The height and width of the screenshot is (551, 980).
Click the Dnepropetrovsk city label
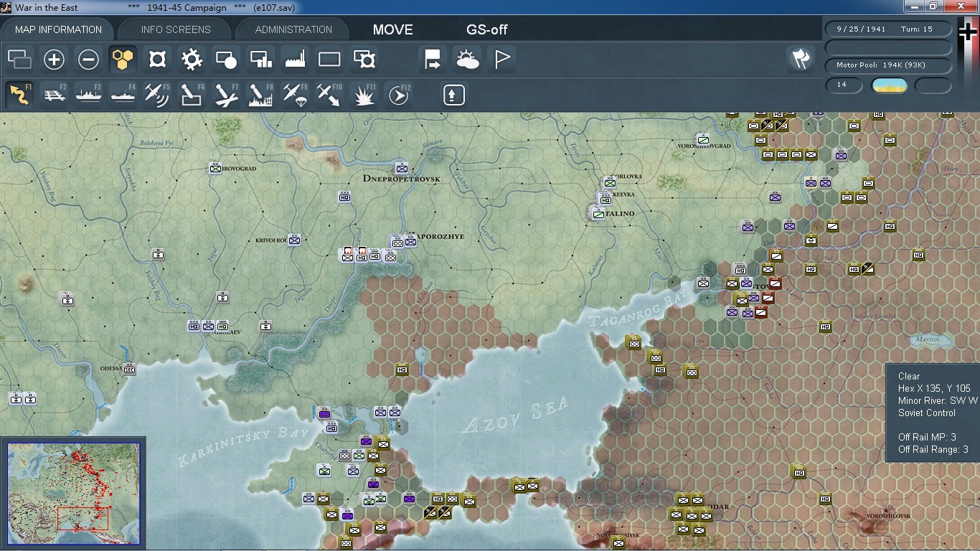click(x=401, y=178)
